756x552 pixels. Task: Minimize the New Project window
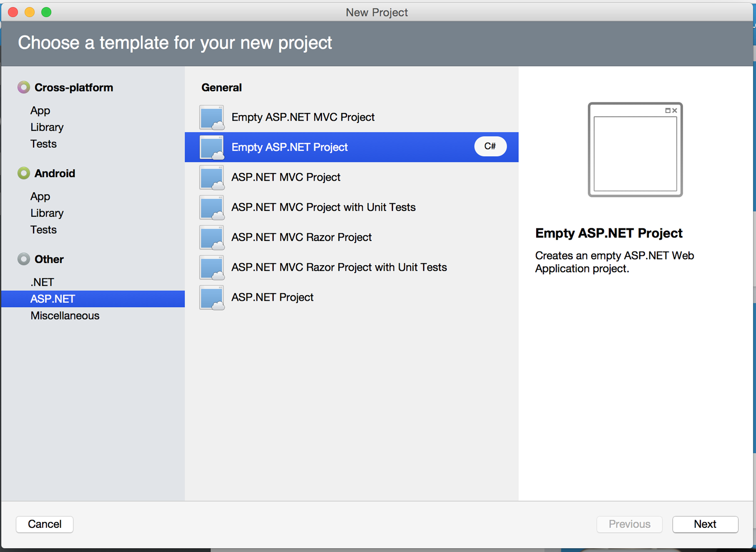[29, 12]
